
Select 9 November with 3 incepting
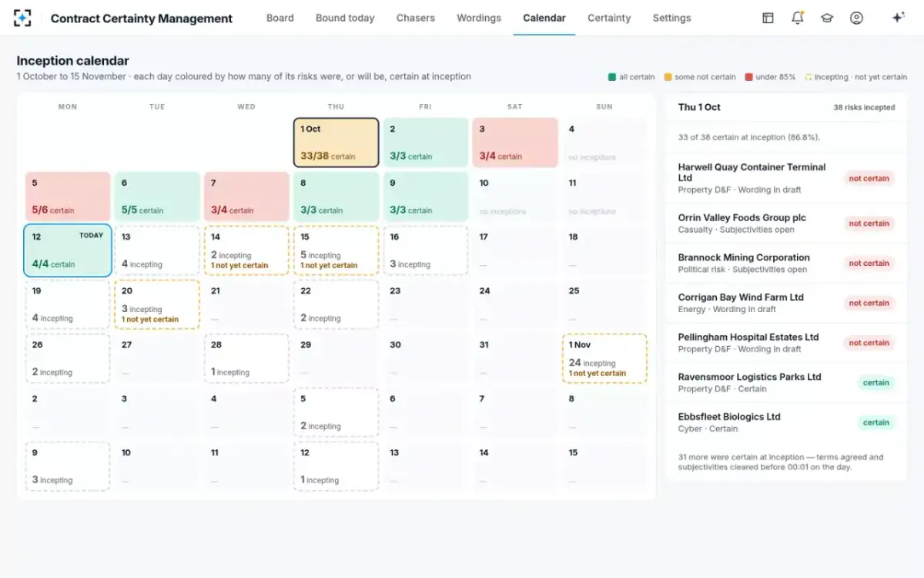click(68, 466)
